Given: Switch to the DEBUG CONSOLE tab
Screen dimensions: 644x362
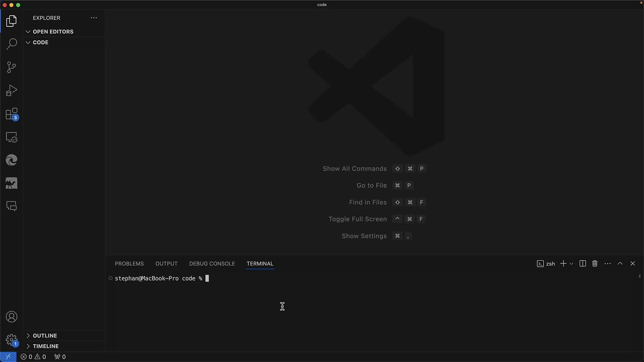Looking at the screenshot, I should pyautogui.click(x=212, y=263).
